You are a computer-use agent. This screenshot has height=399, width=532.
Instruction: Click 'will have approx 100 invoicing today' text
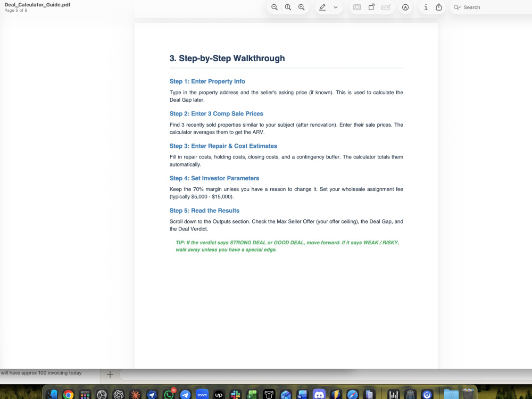coord(41,372)
